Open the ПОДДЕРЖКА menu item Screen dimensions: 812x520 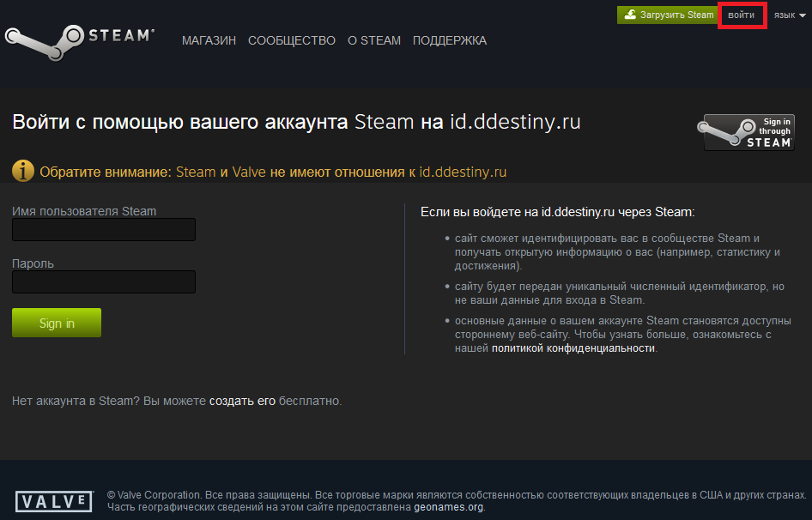[450, 40]
